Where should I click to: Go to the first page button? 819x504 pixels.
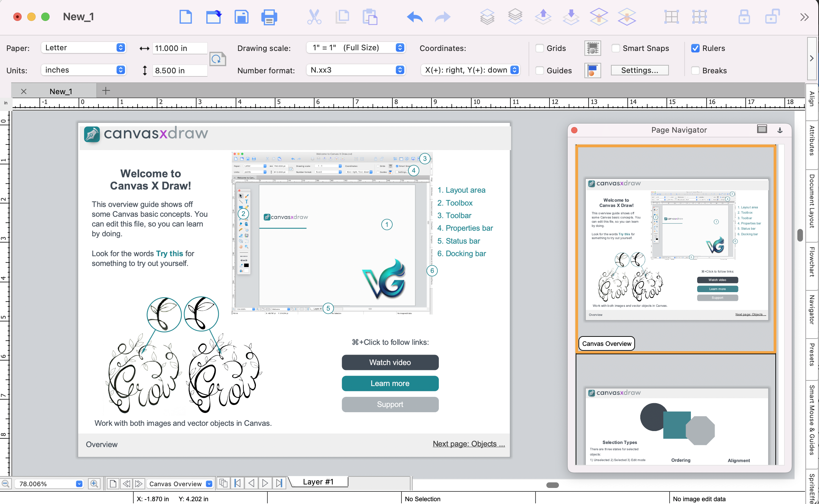coord(237,483)
